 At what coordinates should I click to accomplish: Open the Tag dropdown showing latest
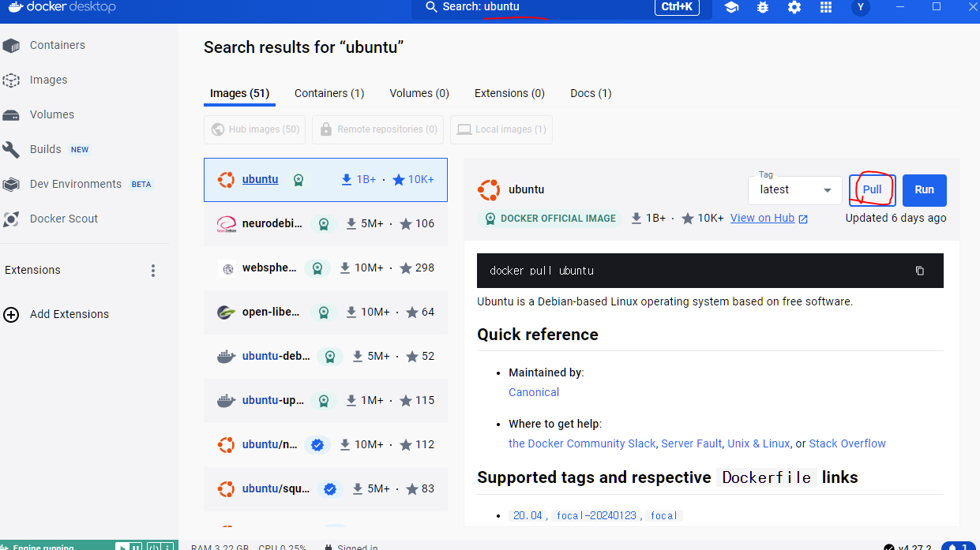795,190
